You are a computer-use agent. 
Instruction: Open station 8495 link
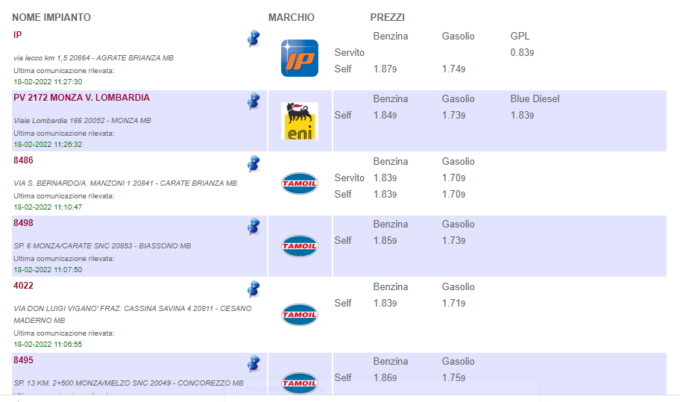[23, 360]
